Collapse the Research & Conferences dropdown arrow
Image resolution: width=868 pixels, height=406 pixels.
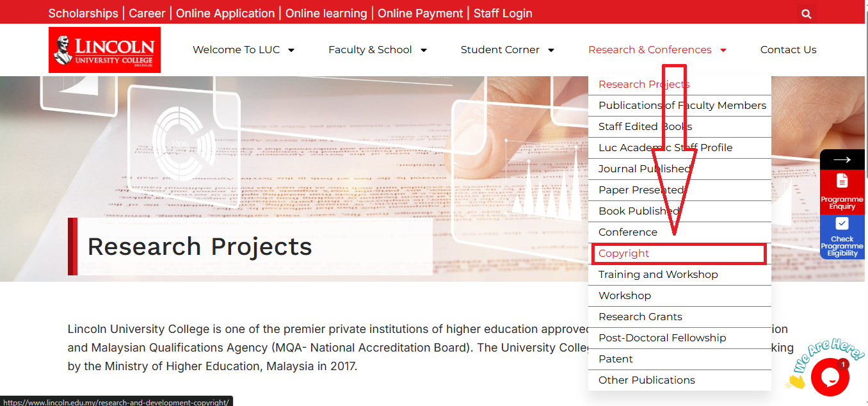tap(723, 50)
